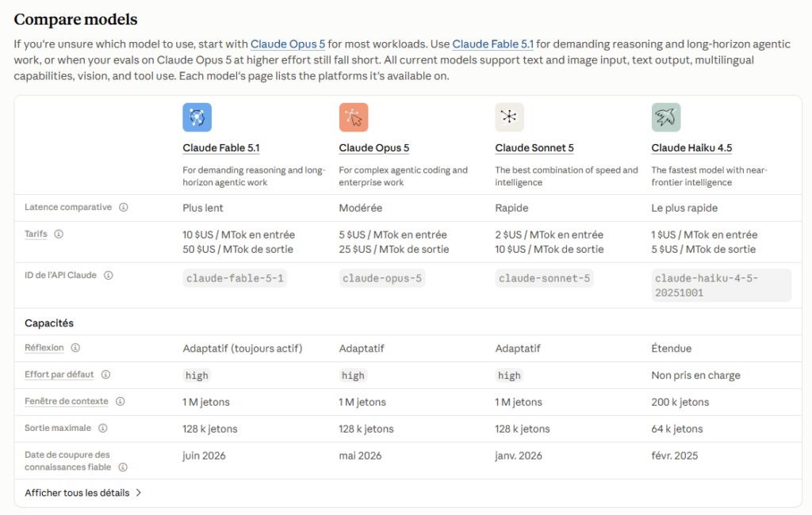Image resolution: width=812 pixels, height=515 pixels.
Task: Click the orange Claude Opus 5 cursor icon
Action: point(354,117)
